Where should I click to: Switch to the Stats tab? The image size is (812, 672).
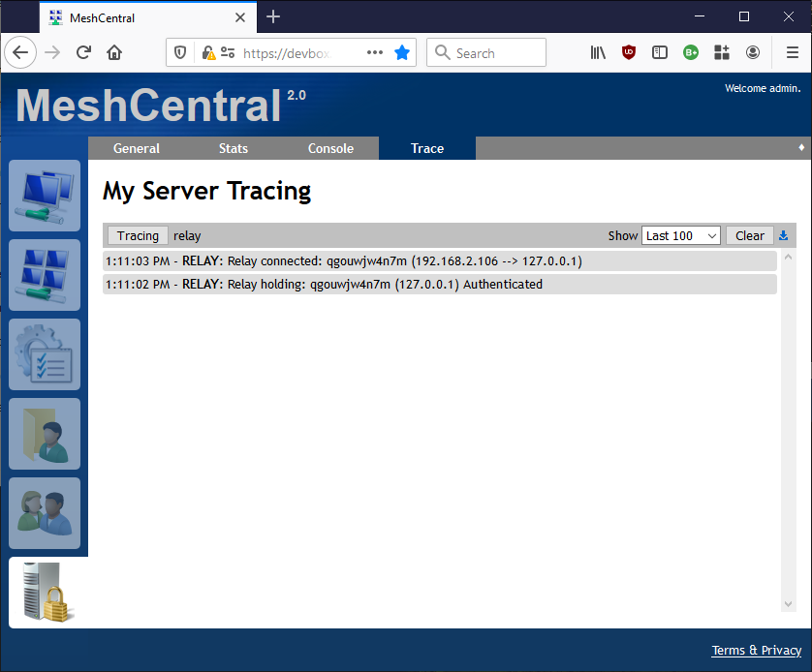233,148
